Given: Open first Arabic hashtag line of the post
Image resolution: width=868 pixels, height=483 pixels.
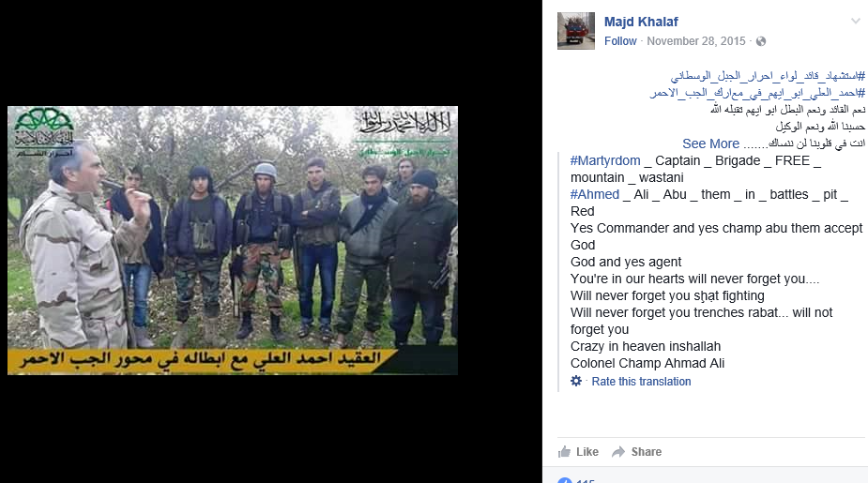Looking at the screenshot, I should click(768, 76).
